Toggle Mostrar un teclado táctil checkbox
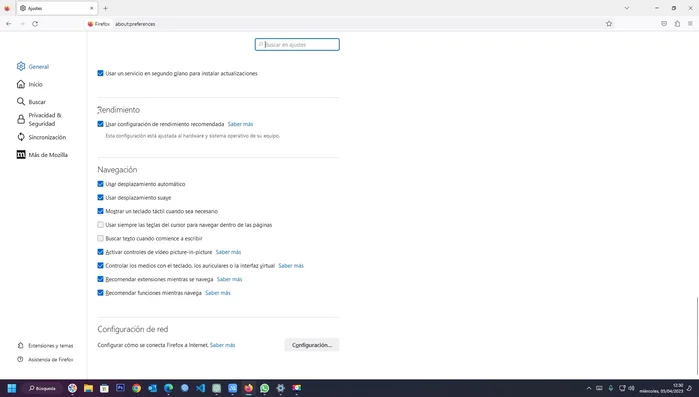The image size is (699, 397). 100,211
